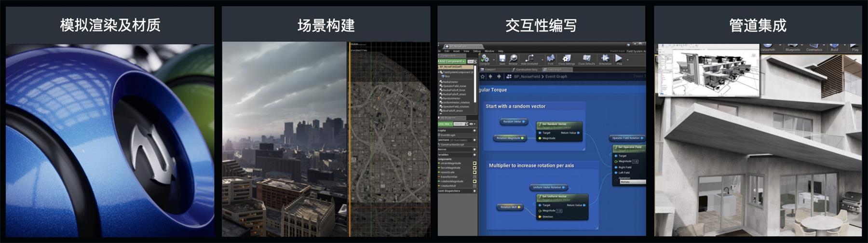Toggle visibility eye for rotationMagnitude variable
The width and height of the screenshot is (868, 243).
[x=475, y=181]
